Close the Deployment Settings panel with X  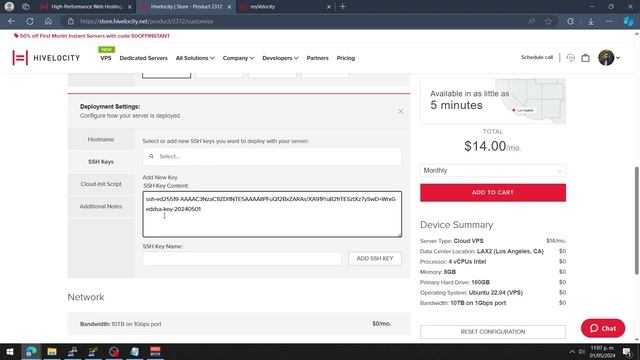click(400, 111)
